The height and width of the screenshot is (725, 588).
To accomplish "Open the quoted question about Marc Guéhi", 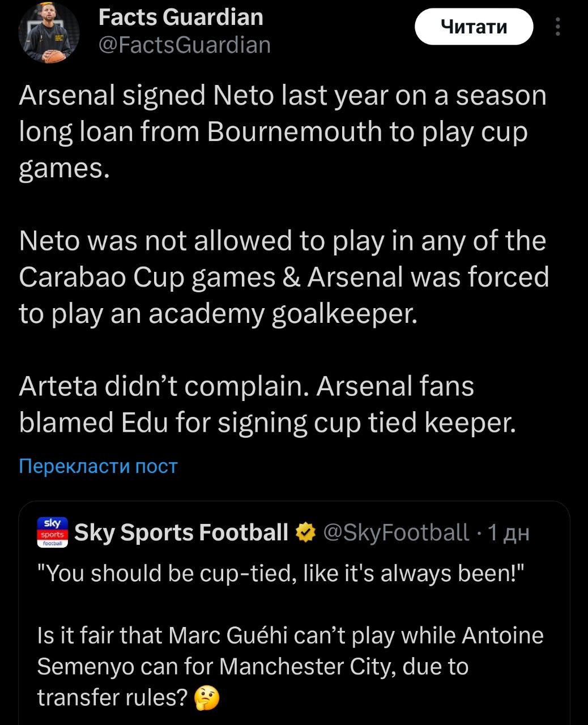I will (x=289, y=667).
